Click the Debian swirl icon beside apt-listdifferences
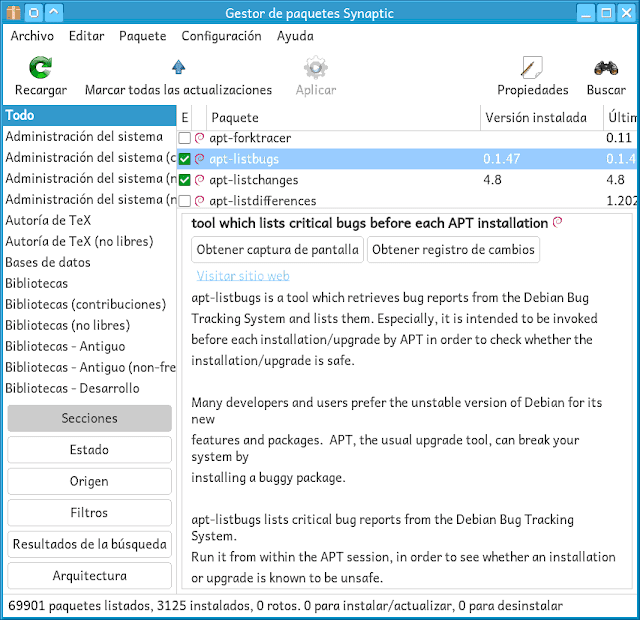Screen dimensions: 640x620 (199, 201)
